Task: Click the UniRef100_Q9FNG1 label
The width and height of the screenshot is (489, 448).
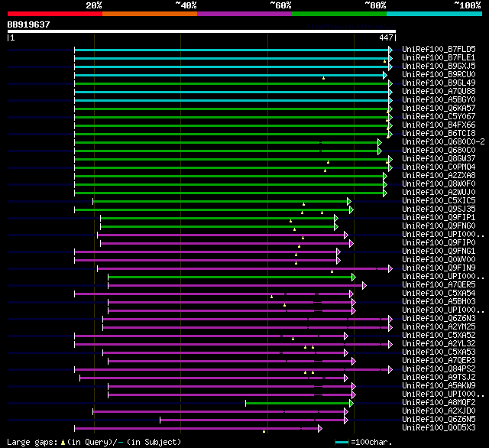Action: pos(439,252)
